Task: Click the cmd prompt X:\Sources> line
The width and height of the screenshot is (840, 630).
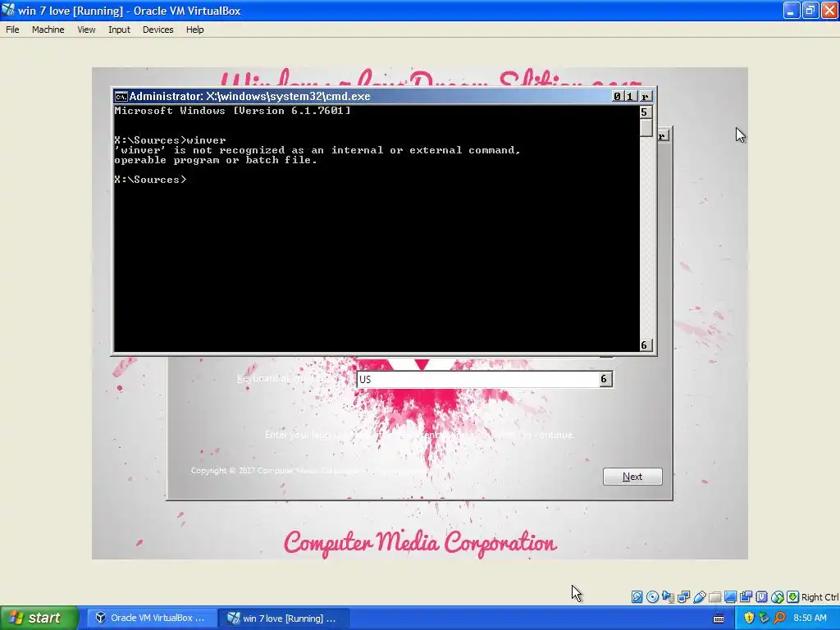Action: pyautogui.click(x=151, y=180)
